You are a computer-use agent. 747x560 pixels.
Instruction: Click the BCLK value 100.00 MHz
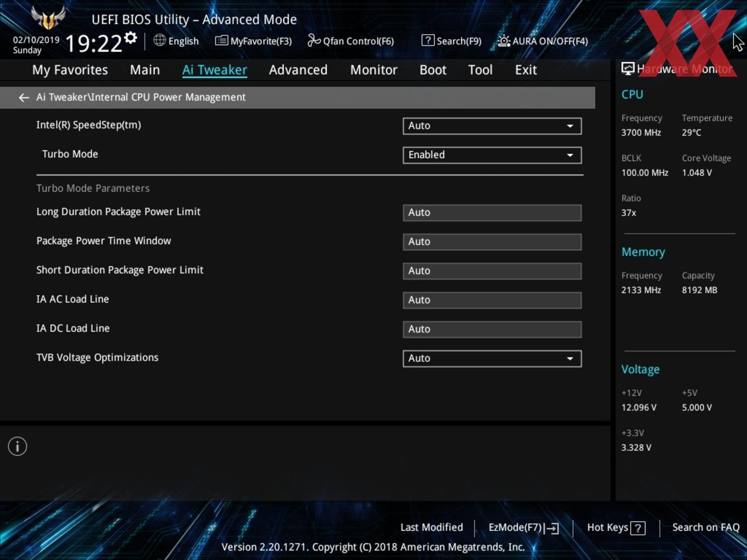tap(645, 173)
